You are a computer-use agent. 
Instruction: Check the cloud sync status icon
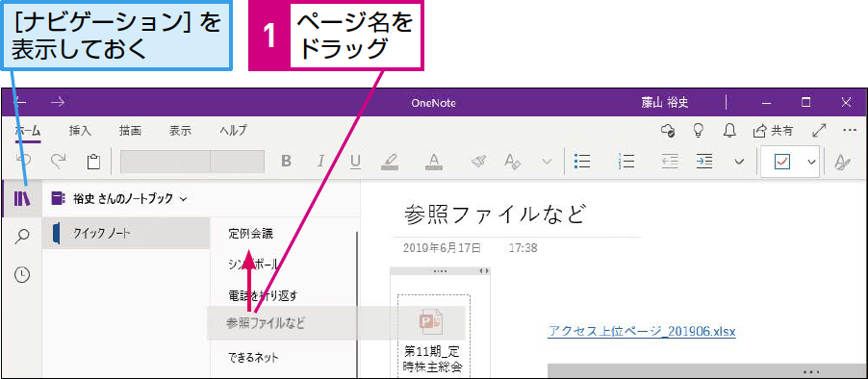point(668,131)
